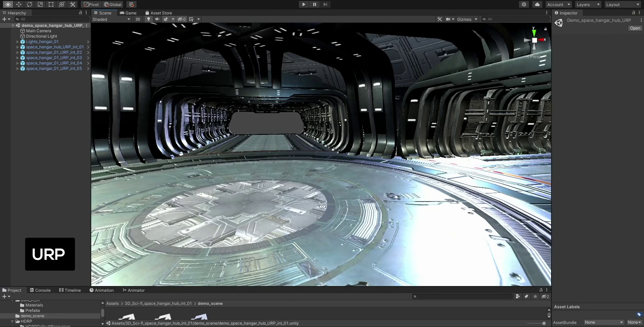Viewport: 644px width, 327px height.
Task: Switch to the Timeline tab
Action: pyautogui.click(x=70, y=290)
